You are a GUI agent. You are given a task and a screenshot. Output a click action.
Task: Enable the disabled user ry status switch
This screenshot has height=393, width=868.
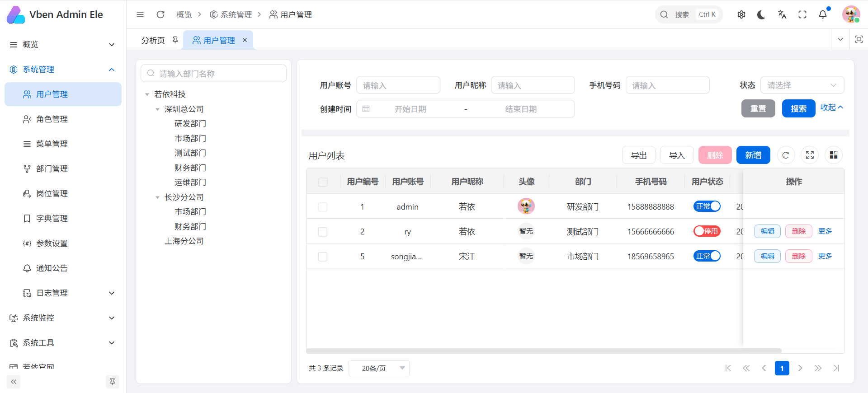pos(707,231)
